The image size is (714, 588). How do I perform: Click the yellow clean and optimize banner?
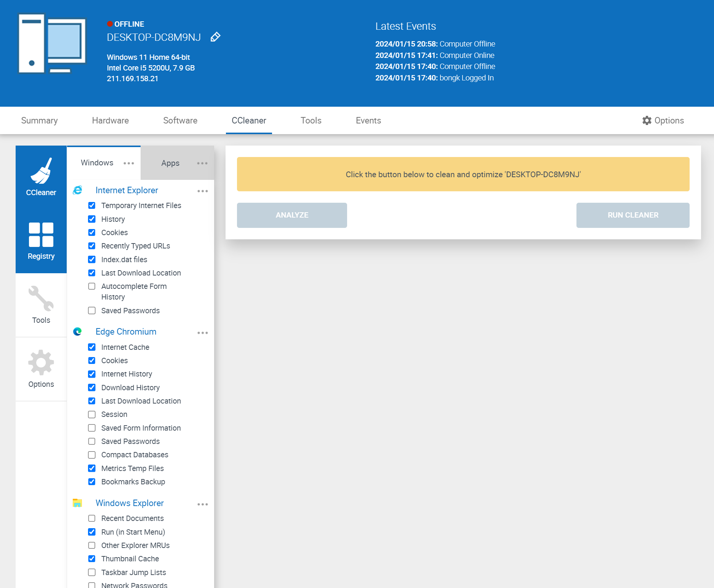(x=463, y=174)
